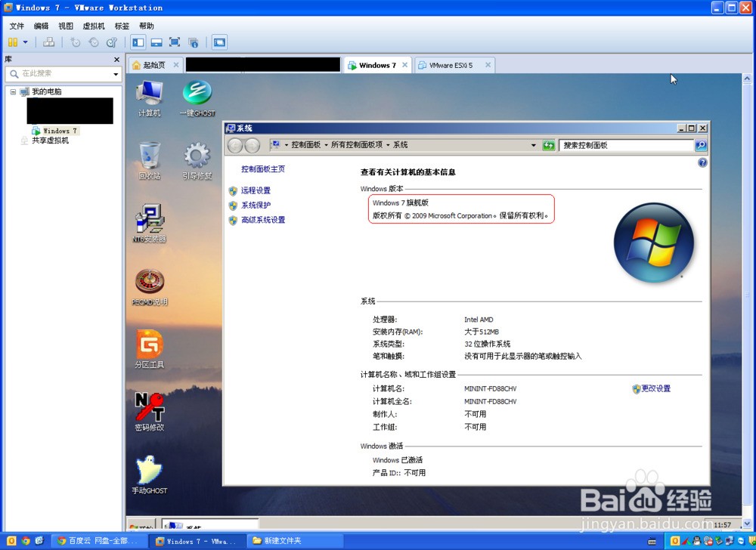Image resolution: width=756 pixels, height=550 pixels.
Task: Open the 文件 menu
Action: [x=17, y=26]
